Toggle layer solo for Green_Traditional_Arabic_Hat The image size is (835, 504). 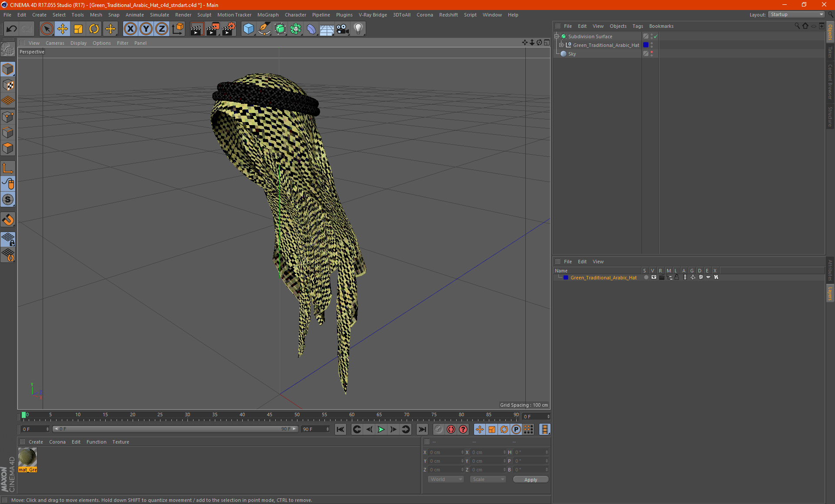(646, 277)
